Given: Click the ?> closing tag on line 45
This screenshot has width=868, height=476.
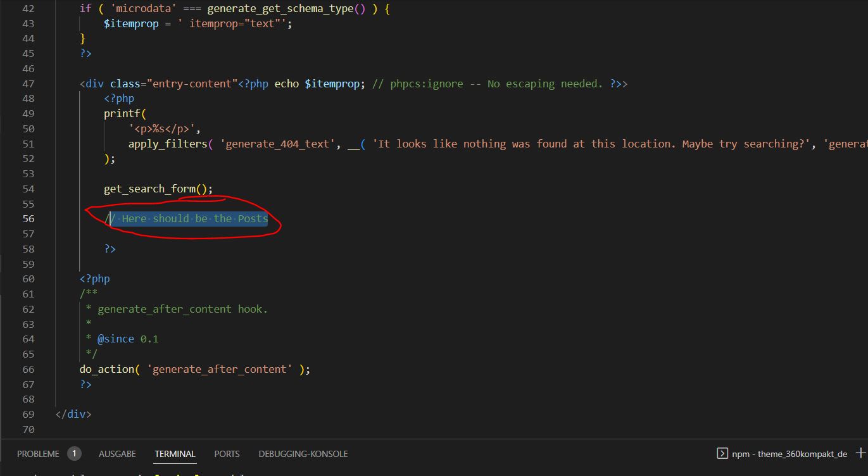Looking at the screenshot, I should click(x=85, y=53).
